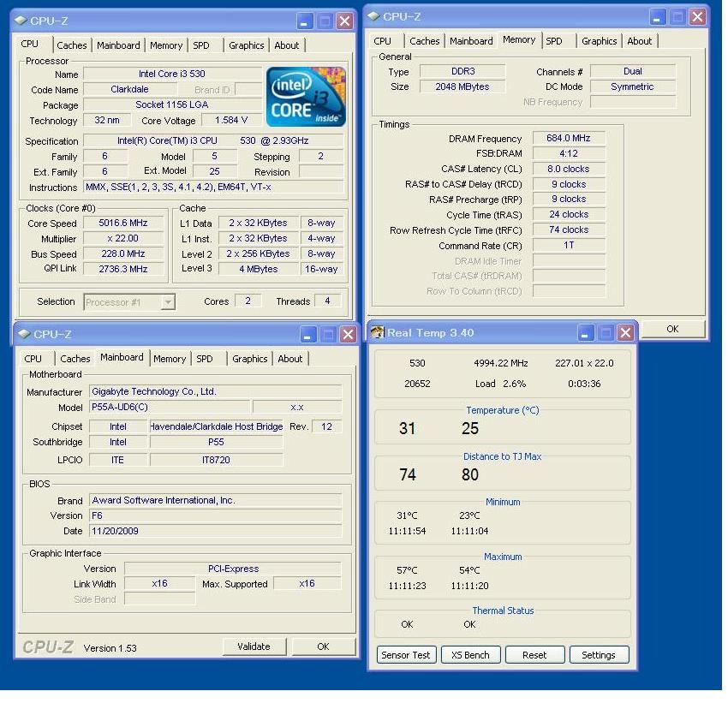Maximize the CPU-Z Mainboard window

tap(327, 335)
